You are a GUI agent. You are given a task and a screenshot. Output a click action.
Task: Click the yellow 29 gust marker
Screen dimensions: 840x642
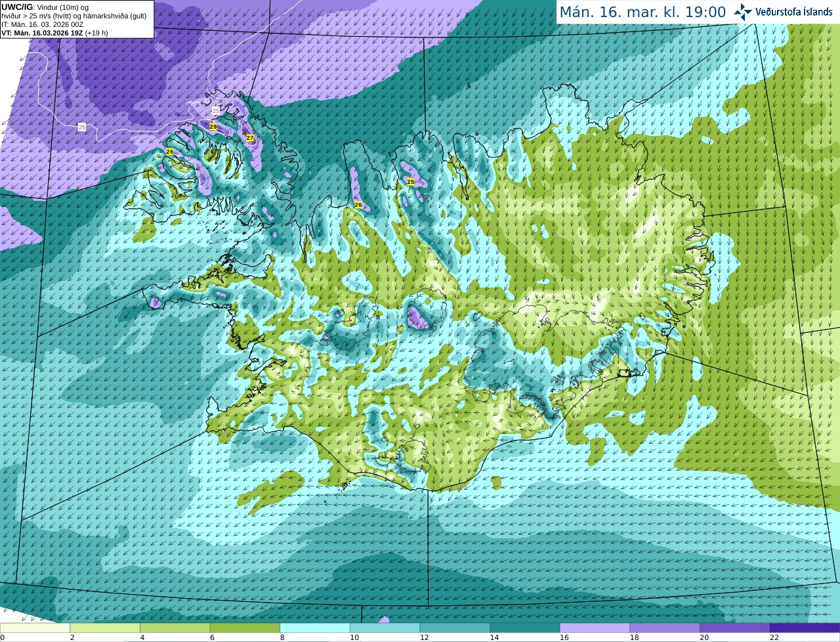tap(213, 126)
